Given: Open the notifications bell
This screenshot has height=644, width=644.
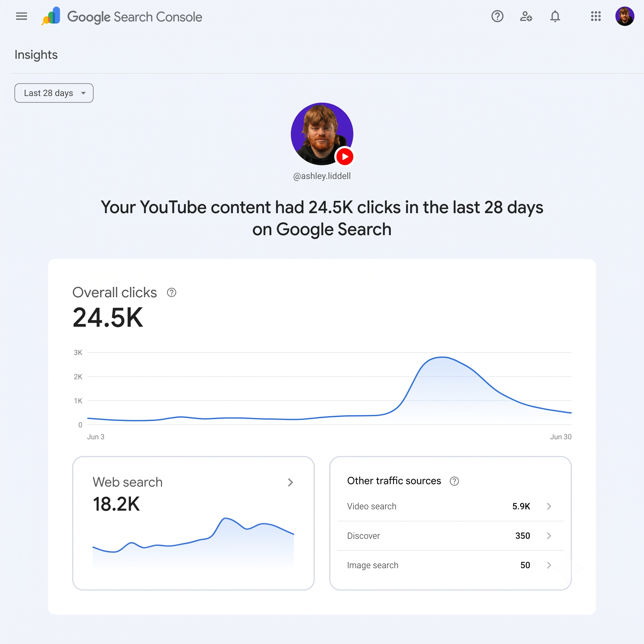Looking at the screenshot, I should point(555,16).
